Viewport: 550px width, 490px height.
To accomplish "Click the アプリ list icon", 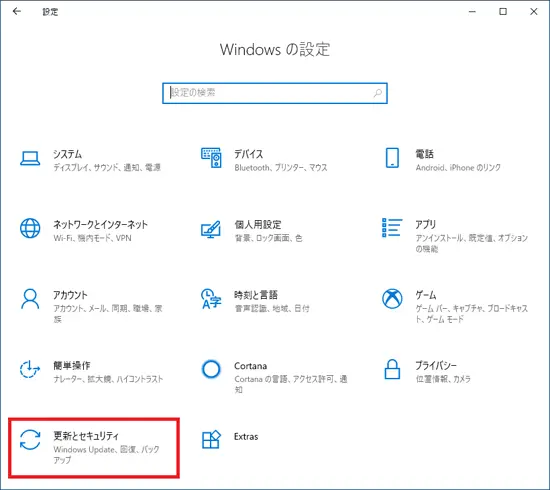I will click(x=392, y=227).
